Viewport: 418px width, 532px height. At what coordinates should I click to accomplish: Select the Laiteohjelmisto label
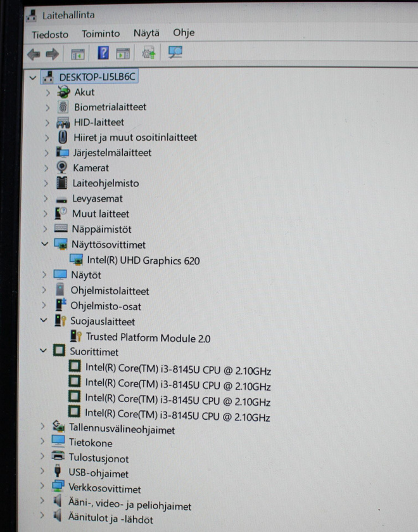[x=106, y=183]
